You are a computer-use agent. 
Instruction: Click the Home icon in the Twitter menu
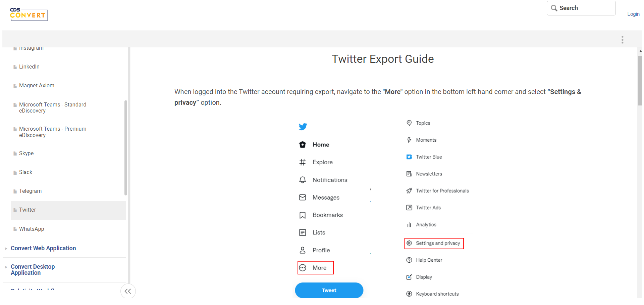pyautogui.click(x=303, y=144)
